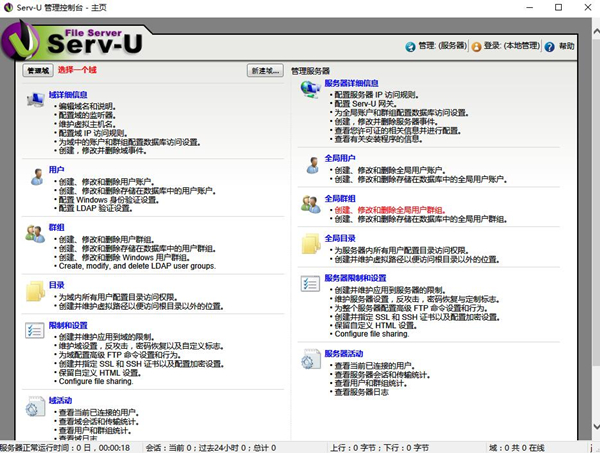Image resolution: width=600 pixels, height=453 pixels.
Task: Click 查看服务器日志 item
Action: point(362,392)
